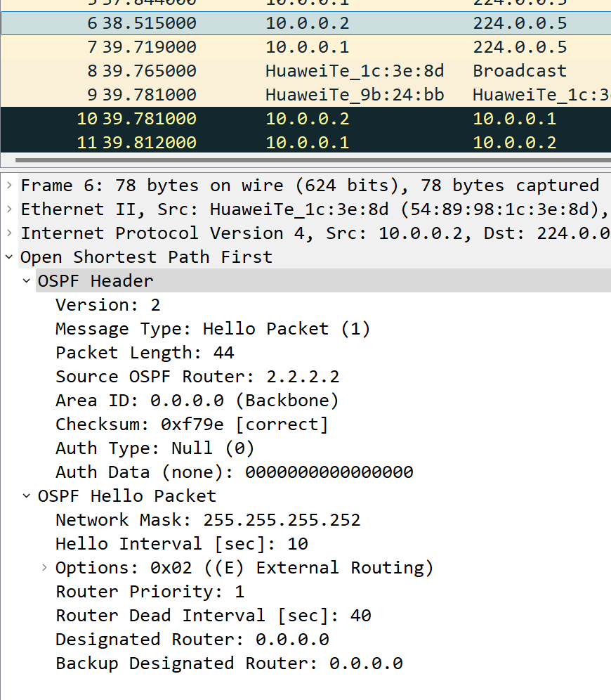Expand the Ethernet II section
Image resolution: width=611 pixels, height=700 pixels.
[x=9, y=209]
